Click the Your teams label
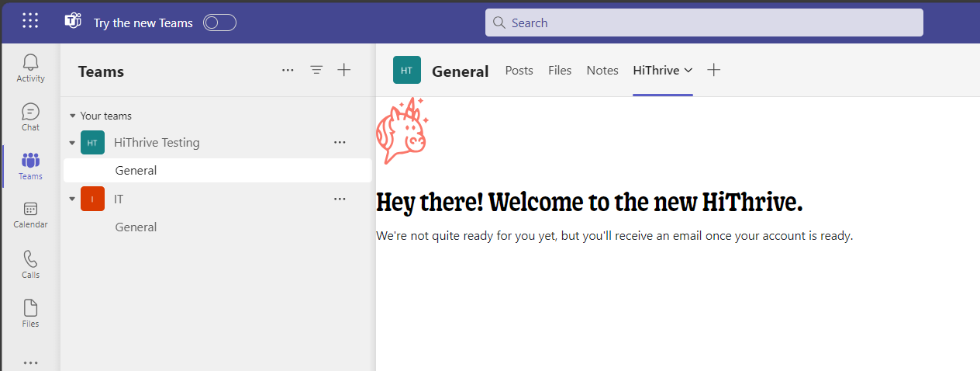Viewport: 980px width, 371px height. (106, 116)
